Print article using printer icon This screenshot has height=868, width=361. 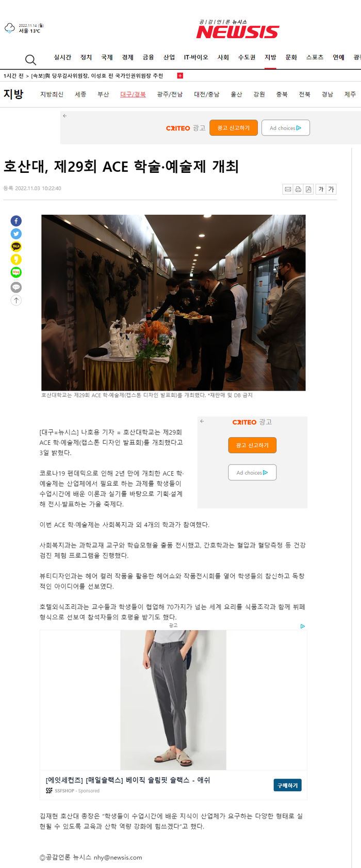click(298, 189)
